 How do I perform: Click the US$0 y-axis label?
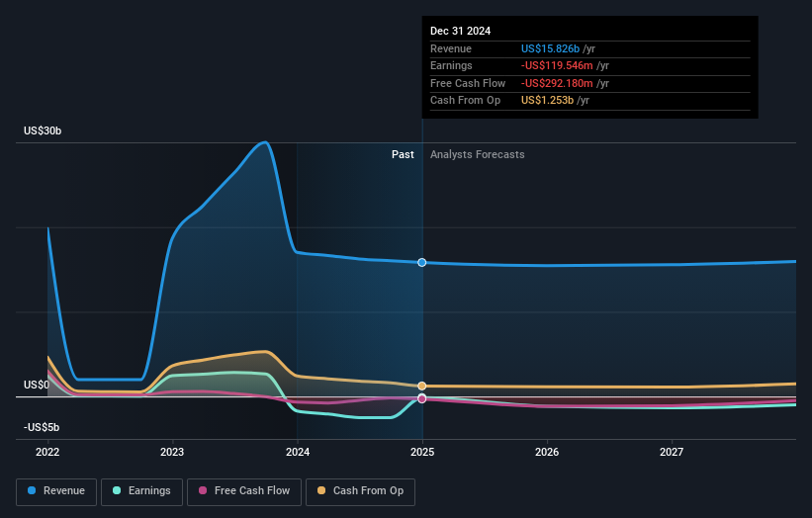click(x=37, y=385)
